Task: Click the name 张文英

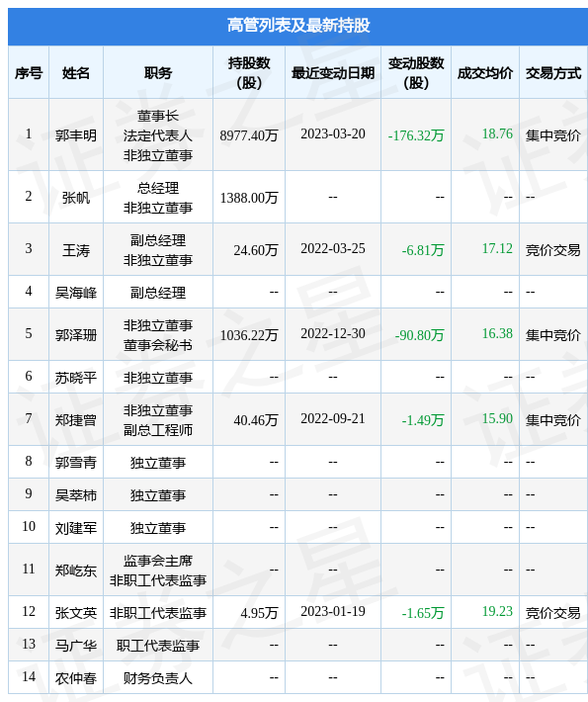Action: coord(76,613)
